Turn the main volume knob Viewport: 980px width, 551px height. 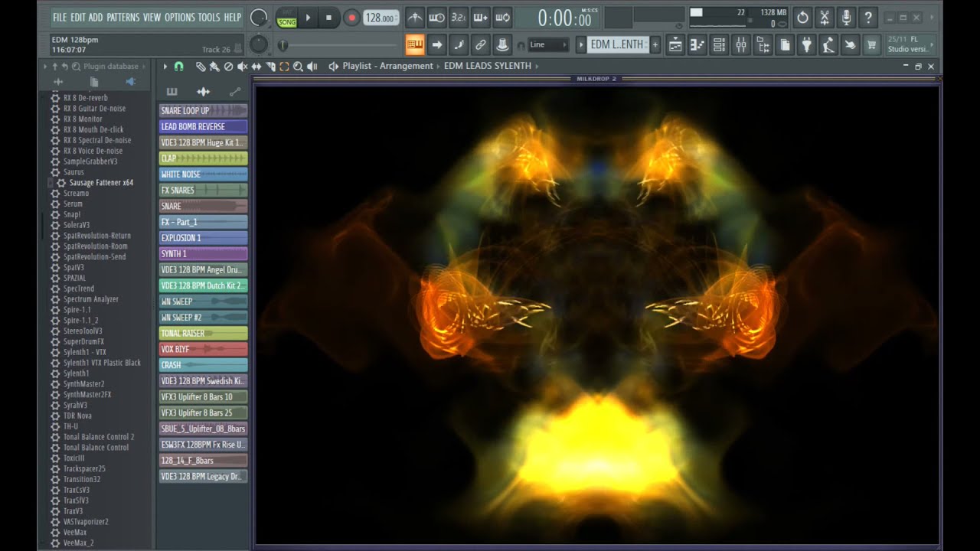(x=259, y=18)
